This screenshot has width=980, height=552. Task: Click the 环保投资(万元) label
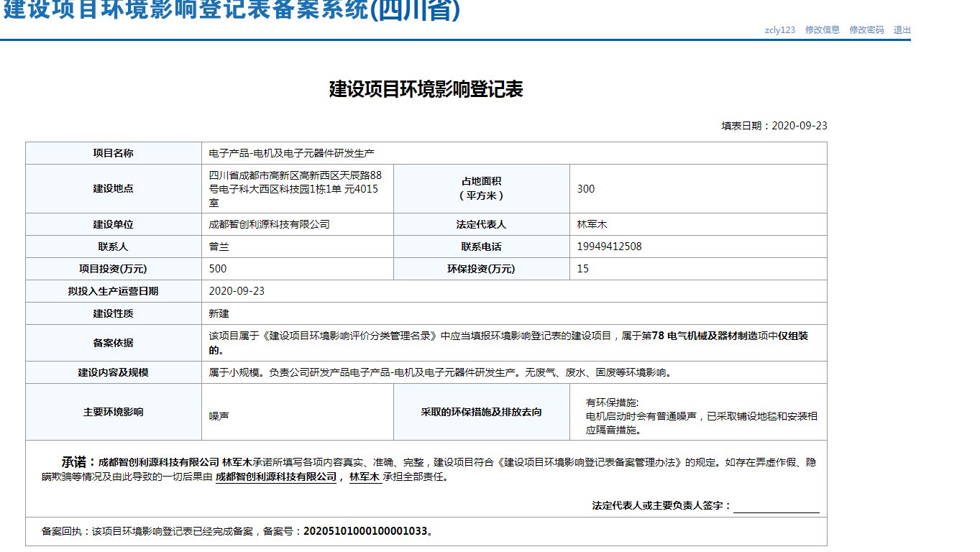pyautogui.click(x=482, y=269)
